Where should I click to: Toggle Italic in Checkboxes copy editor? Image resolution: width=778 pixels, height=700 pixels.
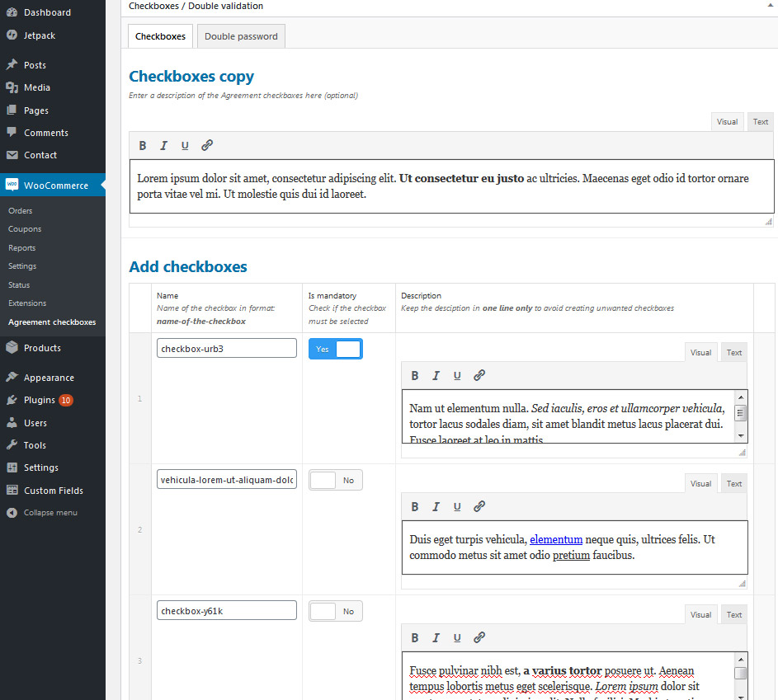tap(163, 145)
